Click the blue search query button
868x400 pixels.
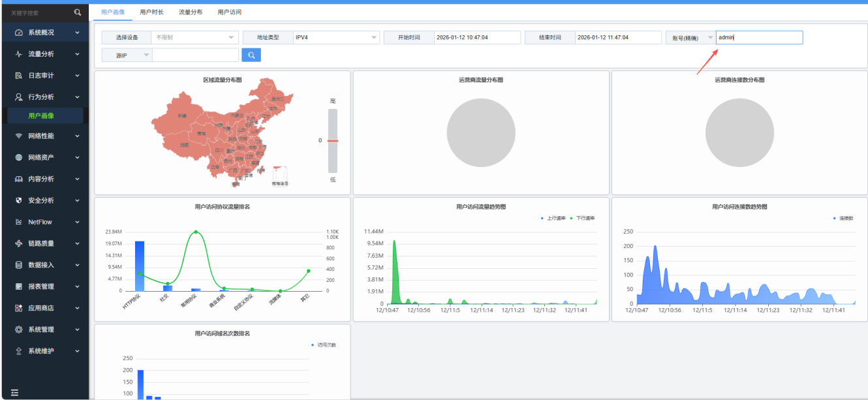click(251, 55)
